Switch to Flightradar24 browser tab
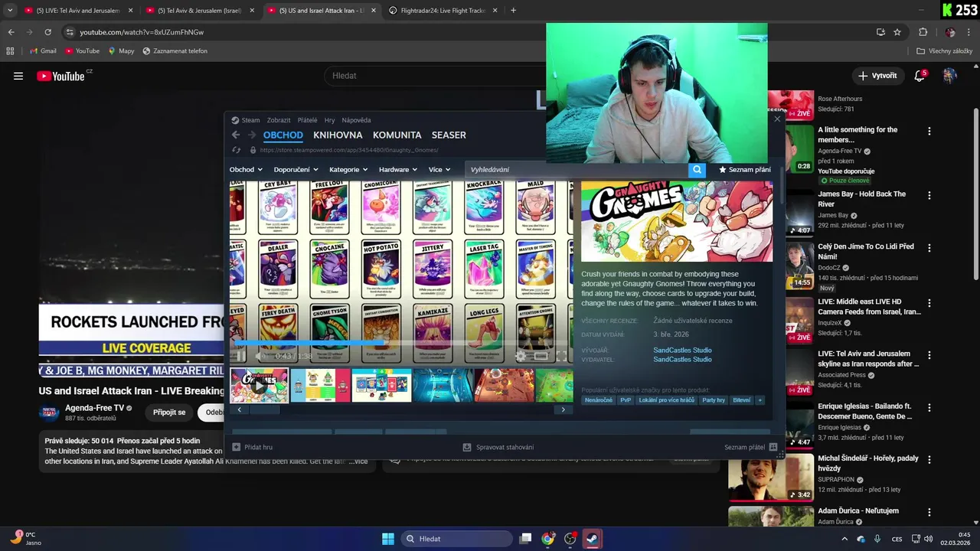This screenshot has width=980, height=551. point(442,11)
